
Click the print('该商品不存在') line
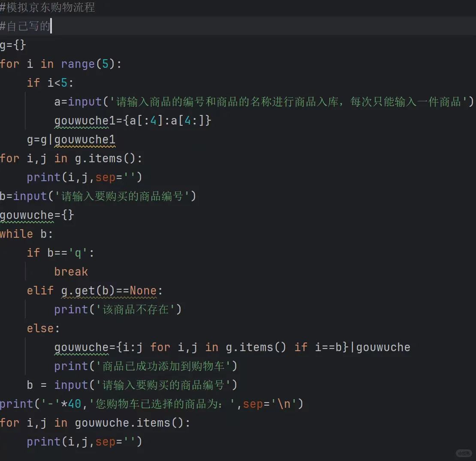tap(118, 309)
